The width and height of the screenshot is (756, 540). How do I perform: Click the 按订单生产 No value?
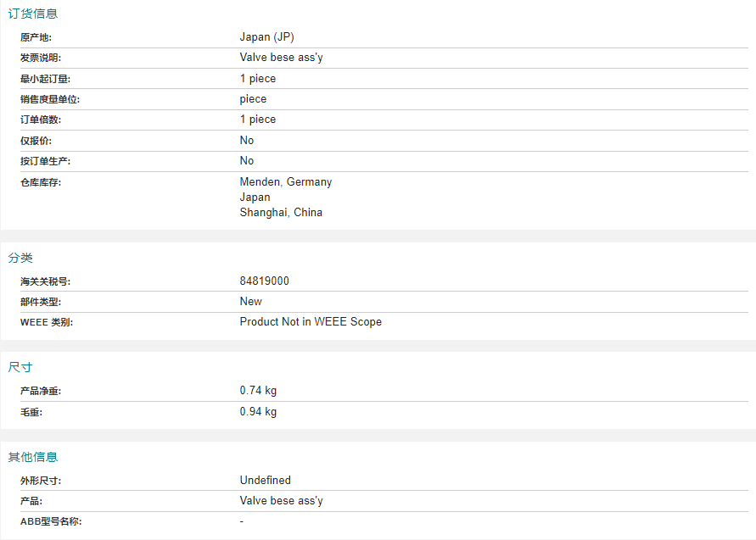[246, 160]
